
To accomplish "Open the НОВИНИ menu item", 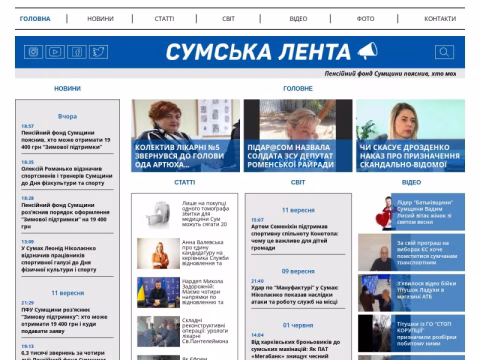I will click(100, 19).
